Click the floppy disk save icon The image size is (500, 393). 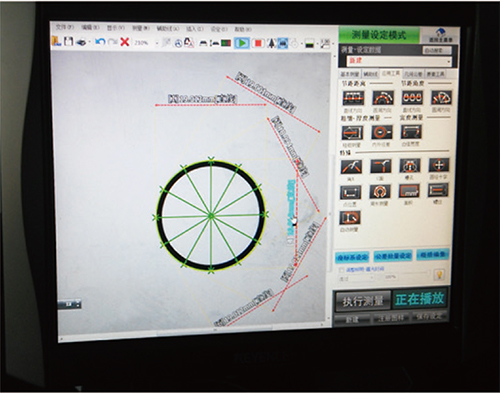click(68, 41)
